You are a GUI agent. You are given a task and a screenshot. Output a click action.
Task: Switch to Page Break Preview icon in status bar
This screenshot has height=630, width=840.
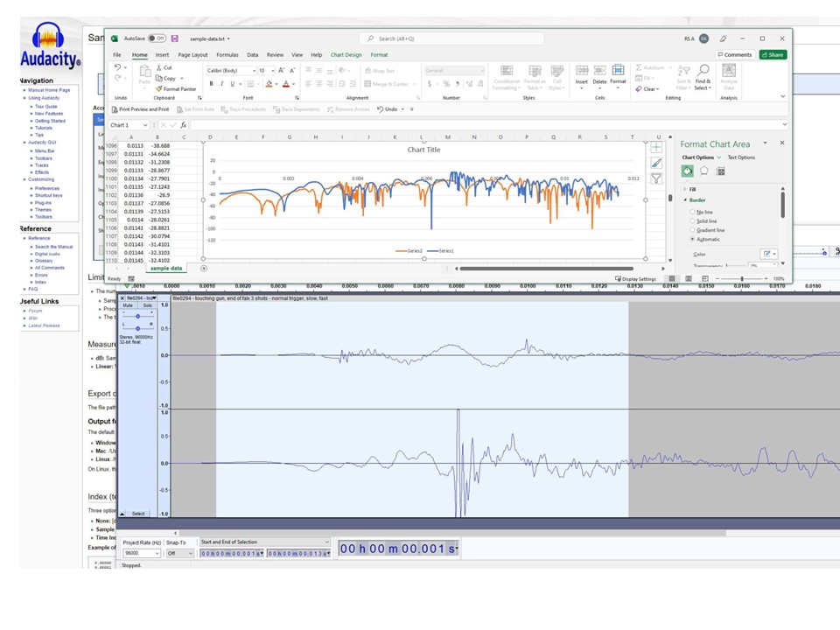pos(704,278)
